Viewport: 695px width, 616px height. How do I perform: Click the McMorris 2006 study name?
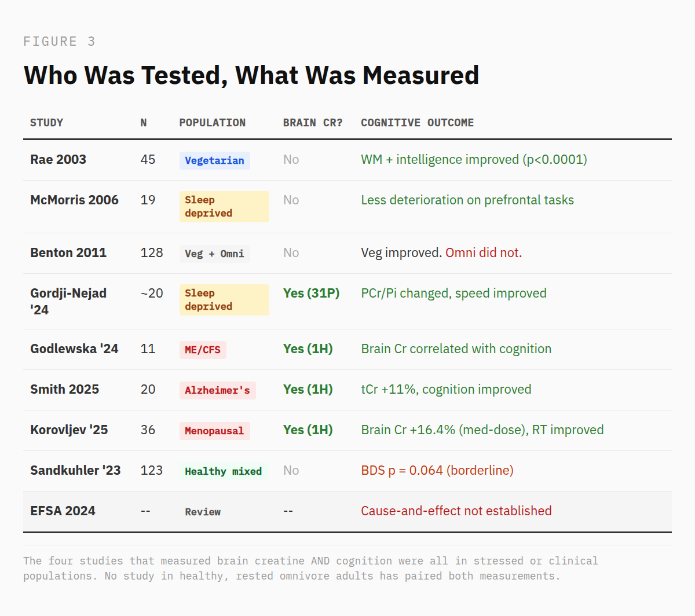[x=74, y=200]
